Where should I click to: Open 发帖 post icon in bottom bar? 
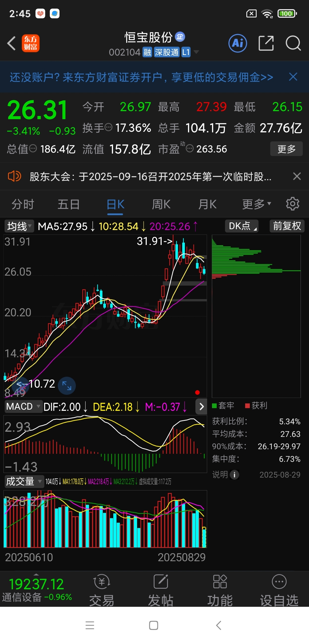pyautogui.click(x=161, y=590)
